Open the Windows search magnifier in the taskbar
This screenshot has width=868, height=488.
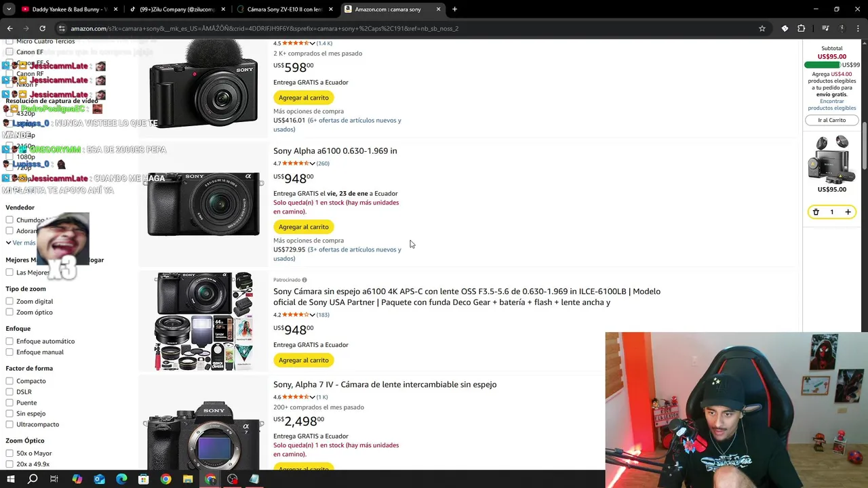tap(33, 479)
